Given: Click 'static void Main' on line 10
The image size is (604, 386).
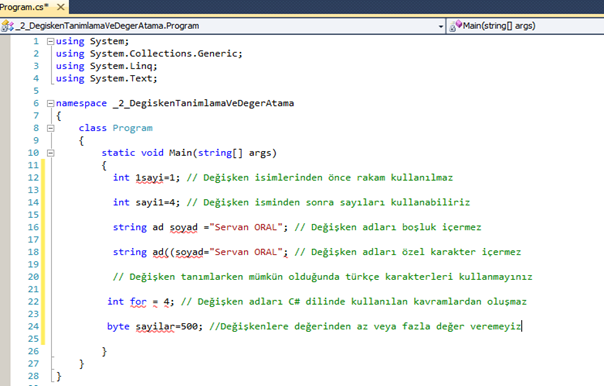Looking at the screenshot, I should (x=146, y=153).
